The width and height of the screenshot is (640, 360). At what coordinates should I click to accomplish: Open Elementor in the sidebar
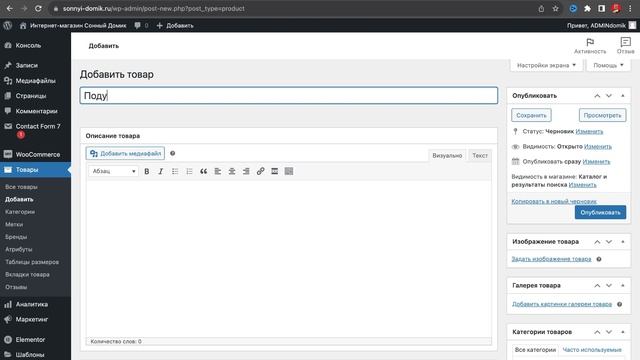pyautogui.click(x=35, y=340)
